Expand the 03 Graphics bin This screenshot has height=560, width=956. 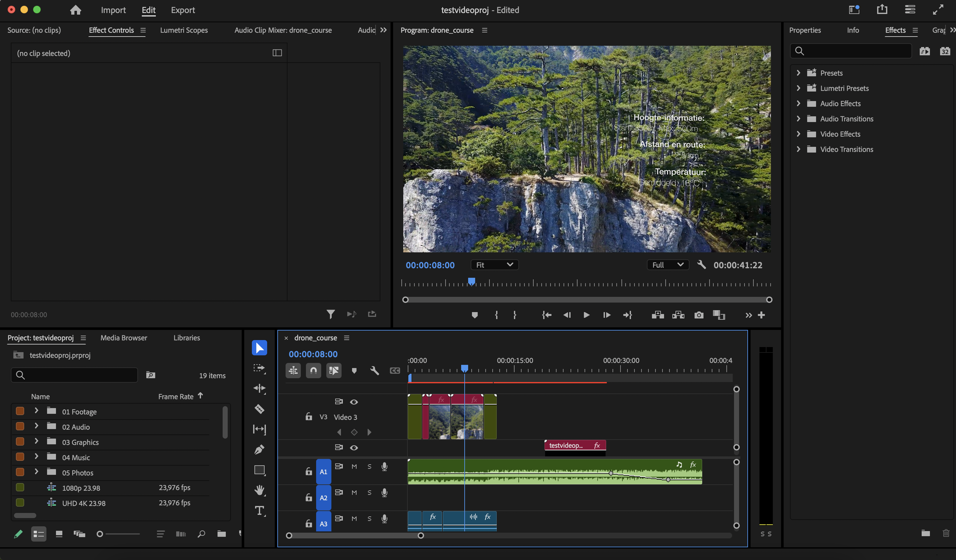tap(37, 441)
